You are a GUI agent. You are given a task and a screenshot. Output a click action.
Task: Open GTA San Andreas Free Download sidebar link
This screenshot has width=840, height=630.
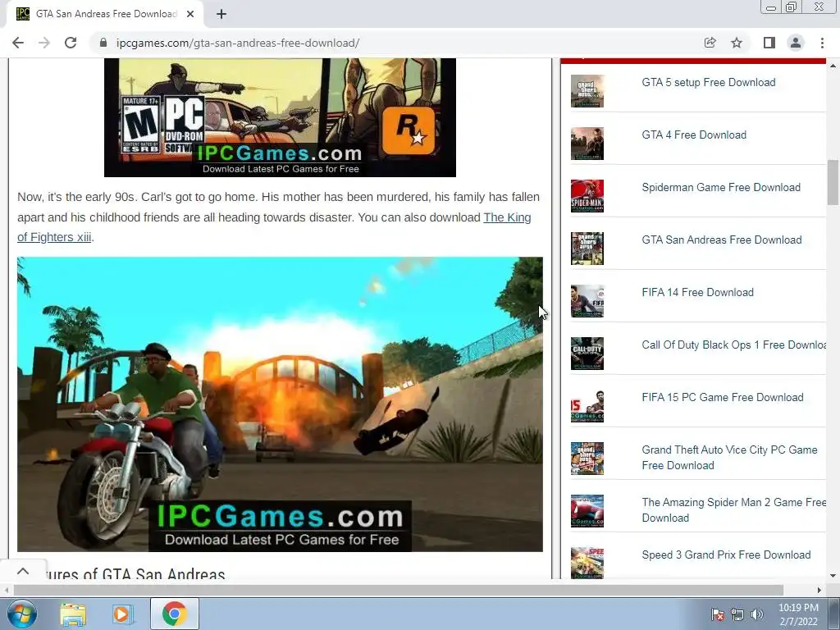click(x=722, y=240)
